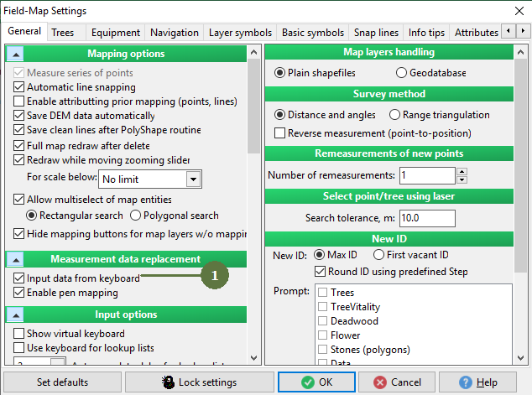Collapse the Mapping options section
Image resolution: width=532 pixels, height=395 pixels.
click(x=16, y=54)
